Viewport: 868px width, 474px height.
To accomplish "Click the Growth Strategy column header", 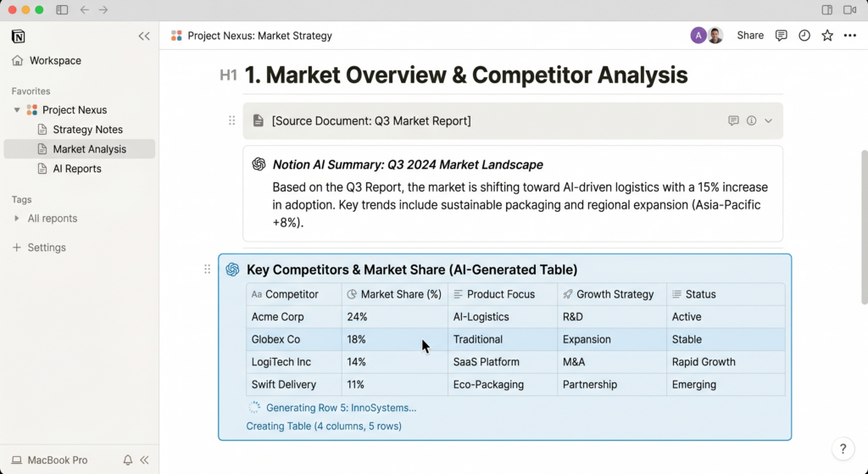I will click(612, 294).
